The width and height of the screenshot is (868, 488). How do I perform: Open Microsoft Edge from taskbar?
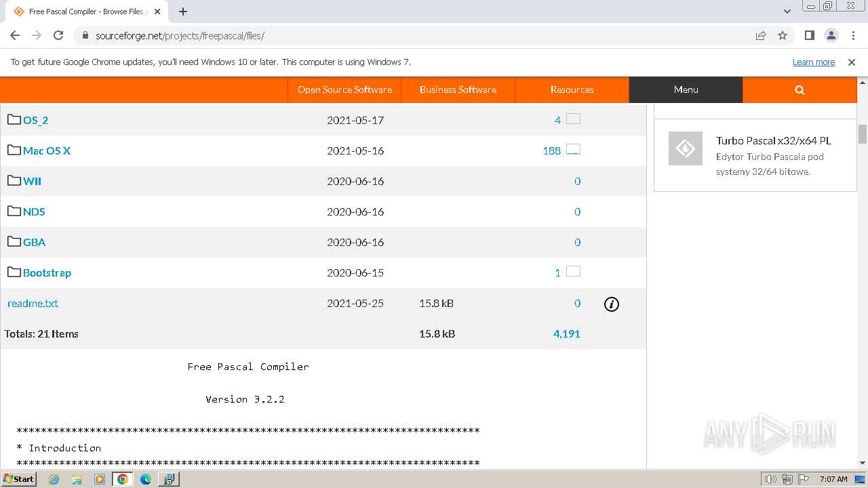[146, 479]
